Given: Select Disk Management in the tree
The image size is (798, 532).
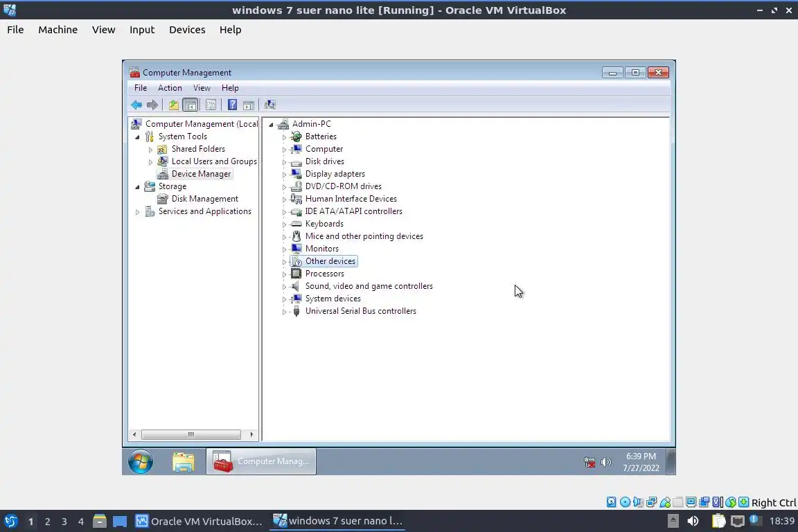Looking at the screenshot, I should [204, 199].
